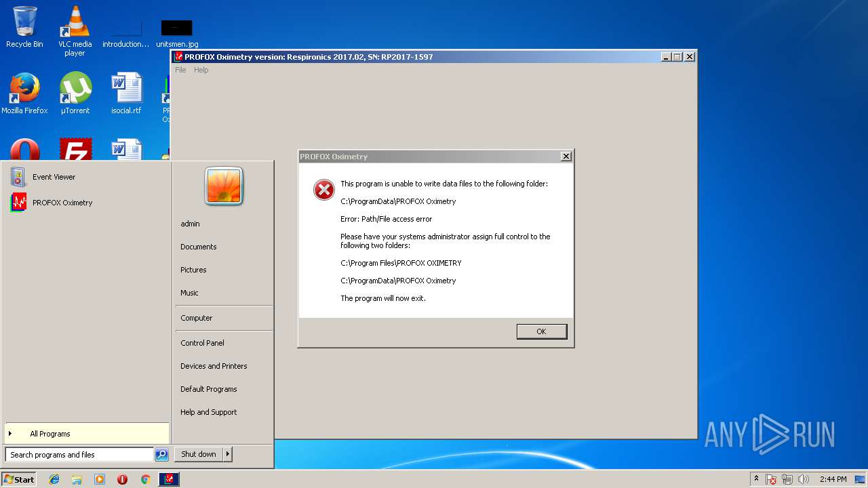Click 'Error: Path/File access error' text
Viewport: 868px width, 488px height.
pos(386,219)
